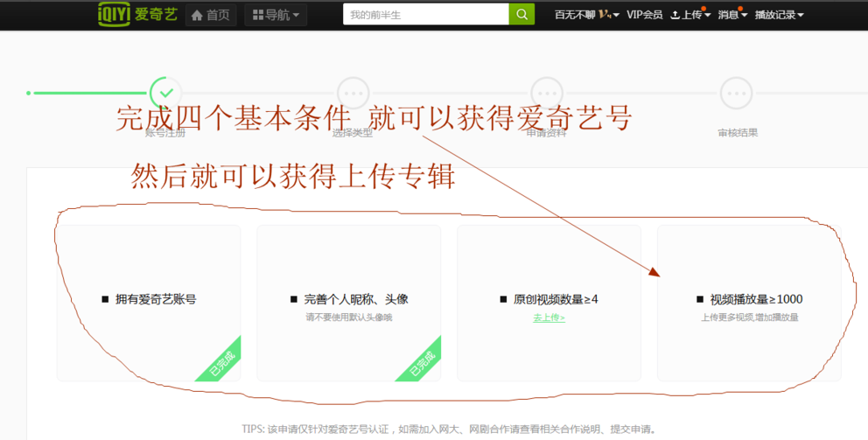The width and height of the screenshot is (868, 440).
Task: Select the 完善个人昵称、头像 condition text
Action: coord(356,299)
